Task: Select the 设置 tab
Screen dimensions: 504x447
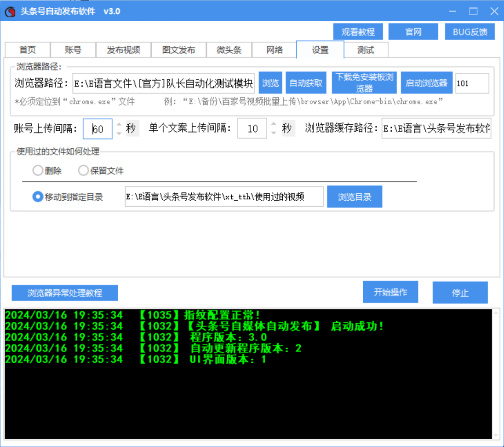Action: pos(320,50)
